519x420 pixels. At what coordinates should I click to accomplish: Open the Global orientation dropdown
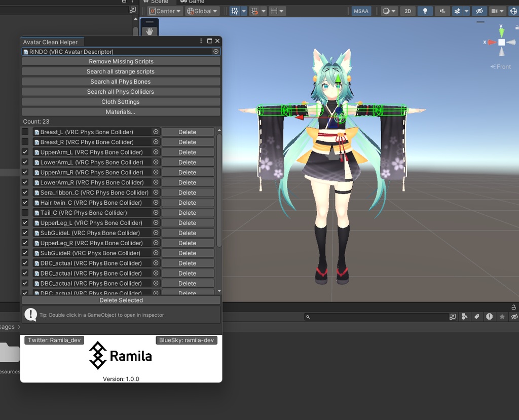(x=202, y=11)
